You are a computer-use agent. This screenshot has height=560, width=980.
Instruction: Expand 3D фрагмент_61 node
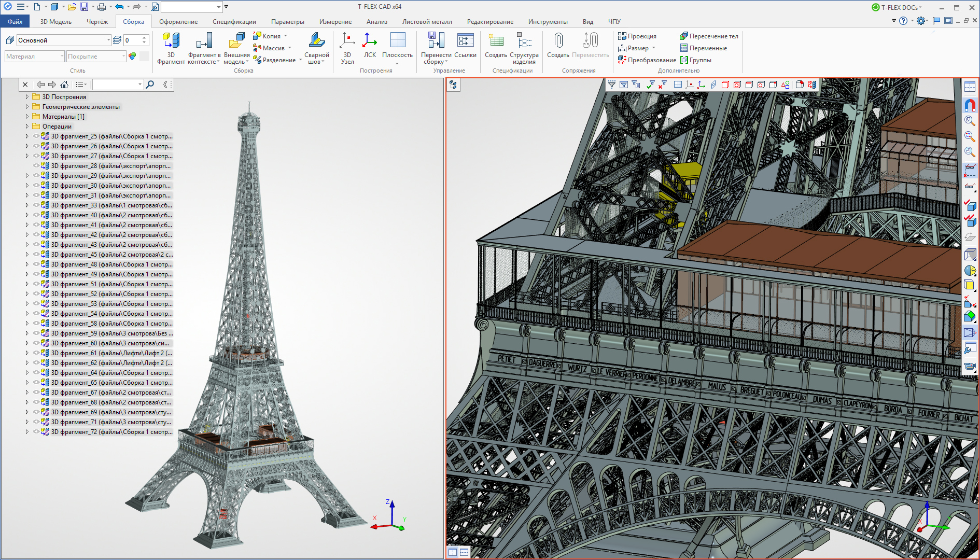(27, 353)
